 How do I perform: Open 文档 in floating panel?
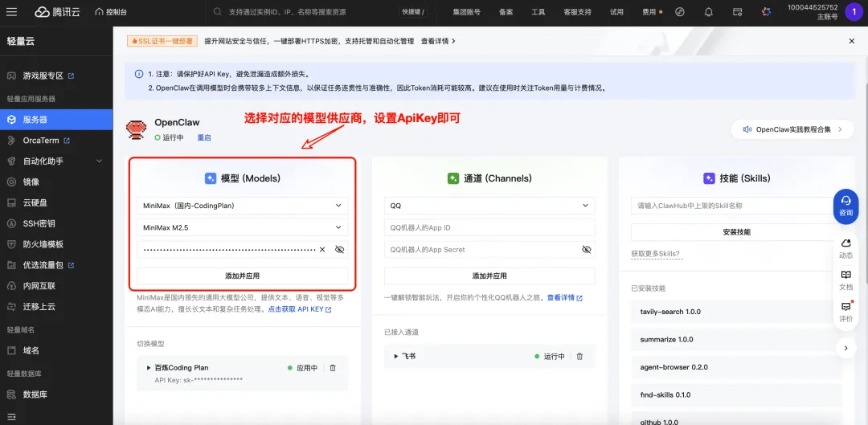tap(845, 280)
